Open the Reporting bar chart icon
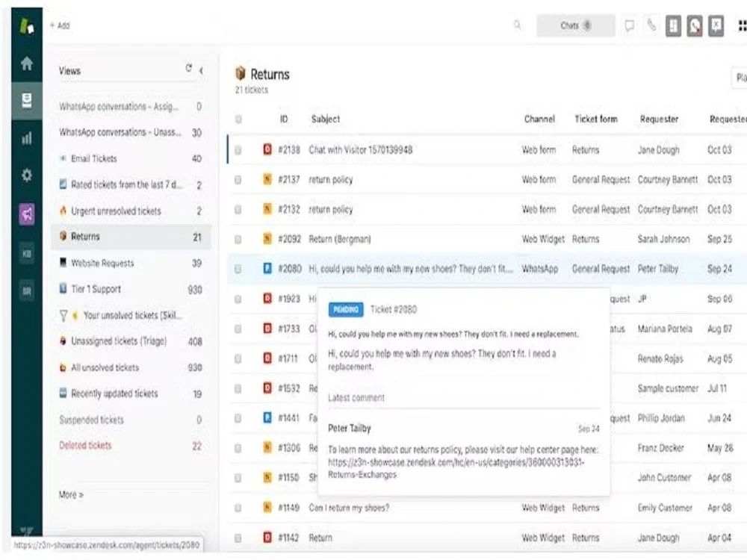 [27, 139]
